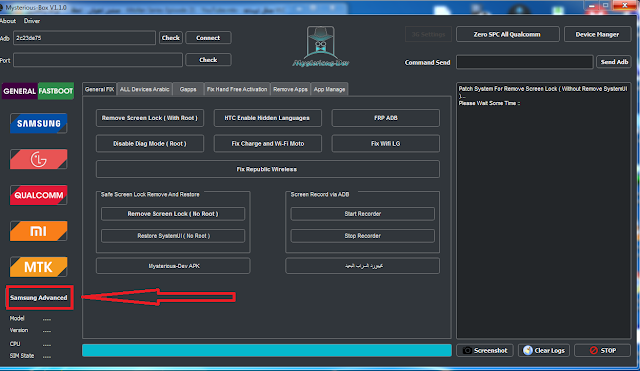The width and height of the screenshot is (640, 371).
Task: Take a Screenshot with camera button
Action: [485, 350]
